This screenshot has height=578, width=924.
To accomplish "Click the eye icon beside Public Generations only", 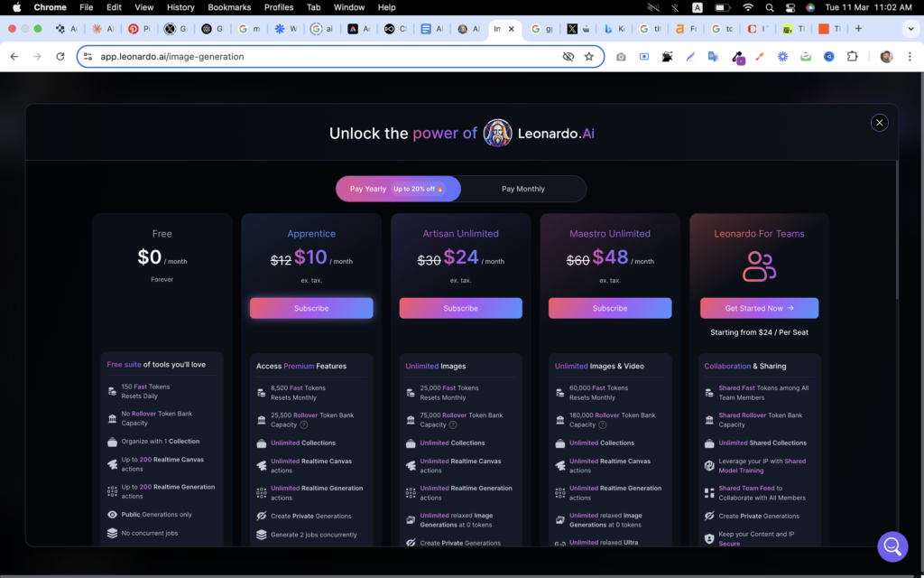I will tap(112, 514).
